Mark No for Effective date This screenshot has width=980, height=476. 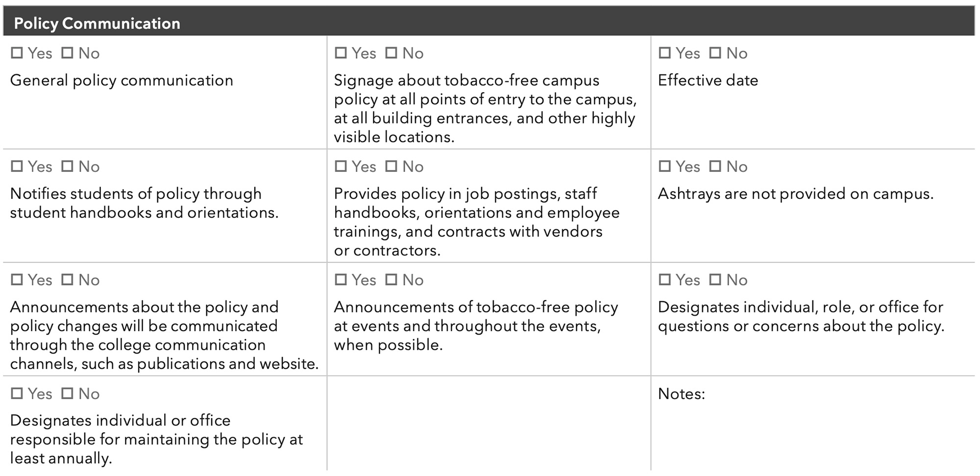(715, 53)
